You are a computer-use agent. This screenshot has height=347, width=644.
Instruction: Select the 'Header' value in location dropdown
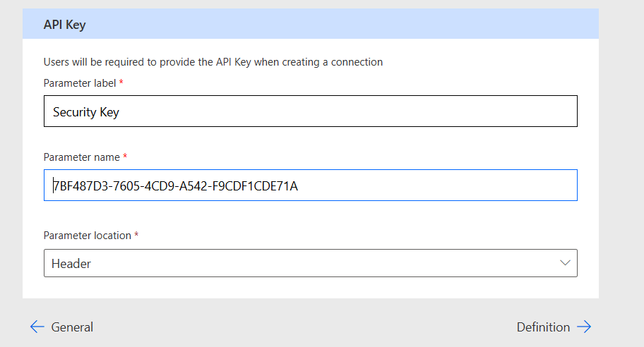[x=71, y=264]
